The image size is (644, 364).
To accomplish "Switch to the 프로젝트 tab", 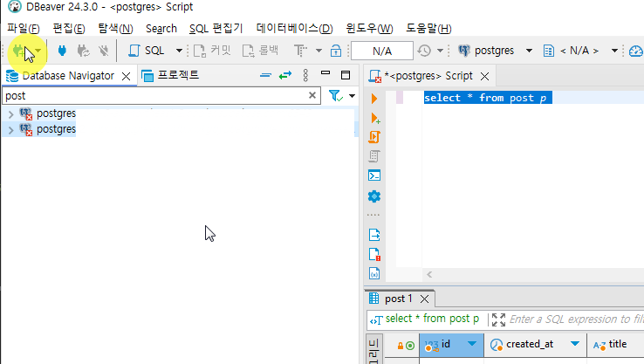I will click(x=170, y=75).
